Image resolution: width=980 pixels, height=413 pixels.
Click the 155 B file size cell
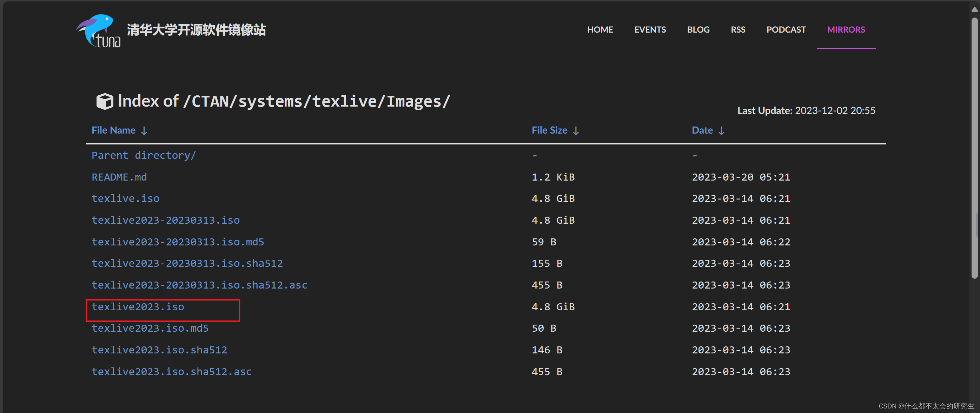[547, 263]
